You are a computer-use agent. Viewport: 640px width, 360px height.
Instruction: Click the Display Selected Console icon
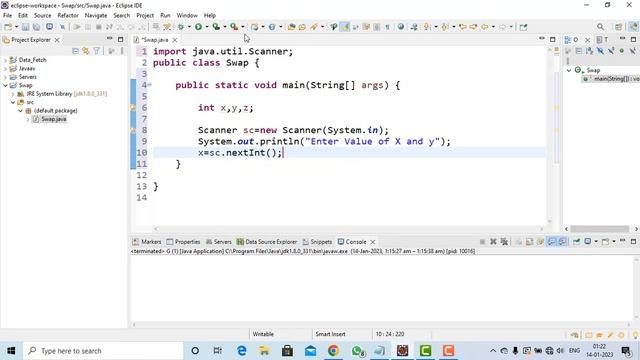[588, 242]
